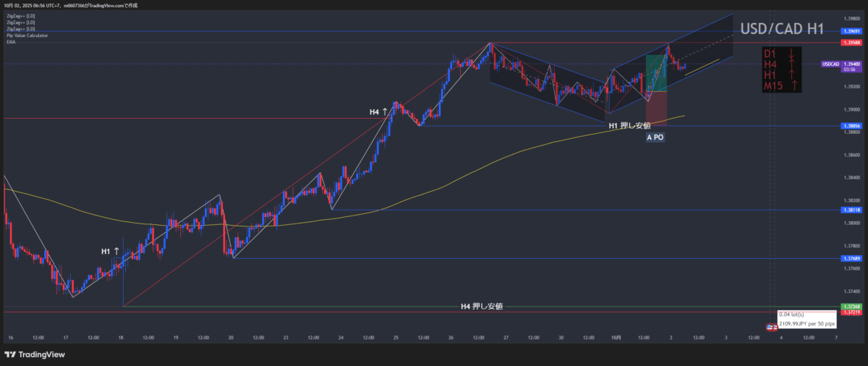Click the 1.39588 red price label
The height and width of the screenshot is (366, 868).
pyautogui.click(x=851, y=43)
